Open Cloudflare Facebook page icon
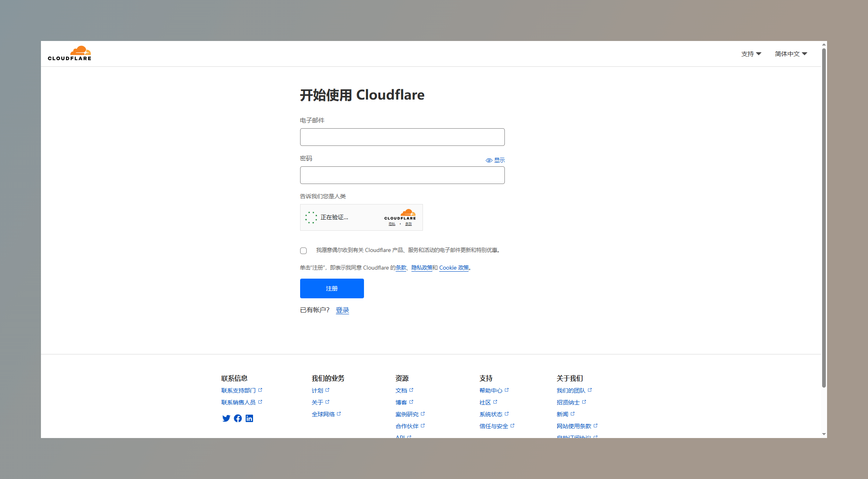The image size is (868, 479). (238, 418)
